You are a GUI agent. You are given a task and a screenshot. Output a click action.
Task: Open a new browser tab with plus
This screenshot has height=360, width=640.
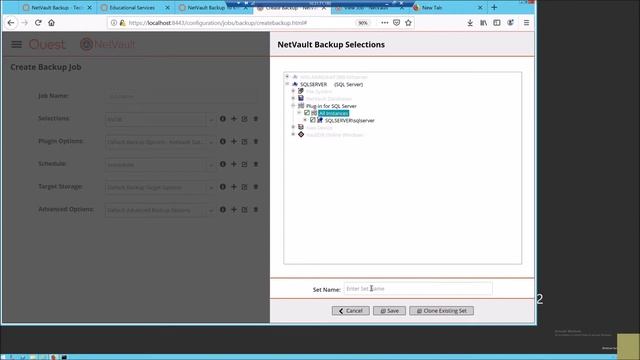494,7
